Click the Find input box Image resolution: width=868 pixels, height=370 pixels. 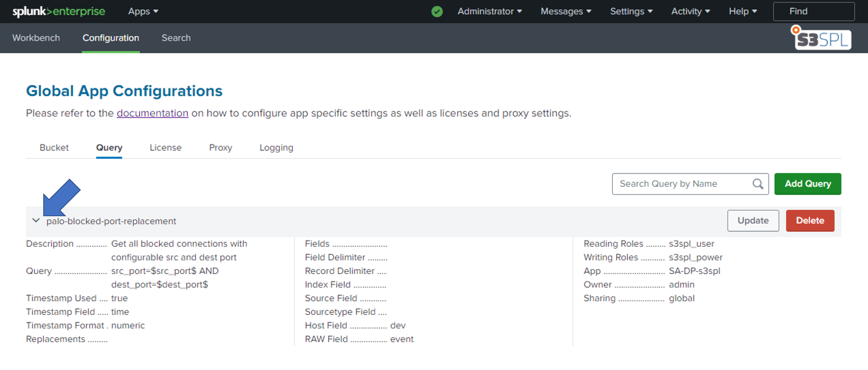(814, 11)
